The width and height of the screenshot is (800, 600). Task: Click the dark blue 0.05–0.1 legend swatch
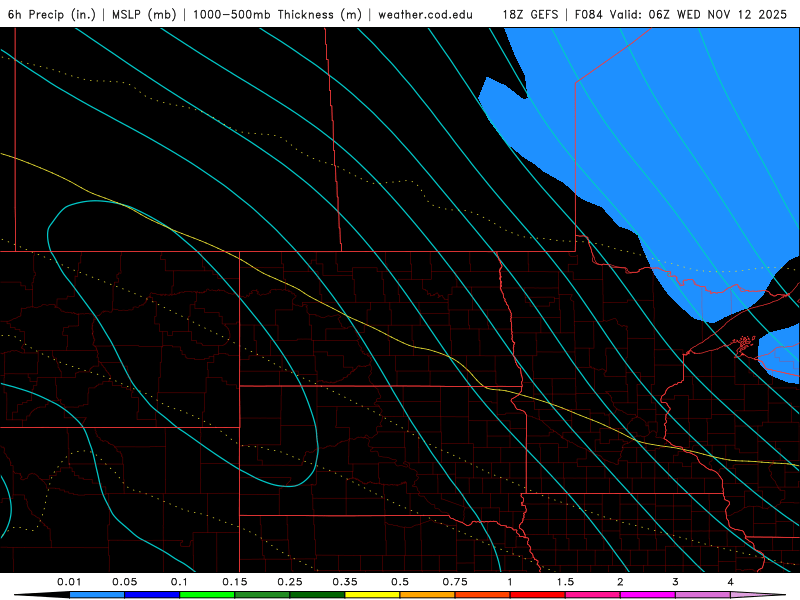coord(152,595)
